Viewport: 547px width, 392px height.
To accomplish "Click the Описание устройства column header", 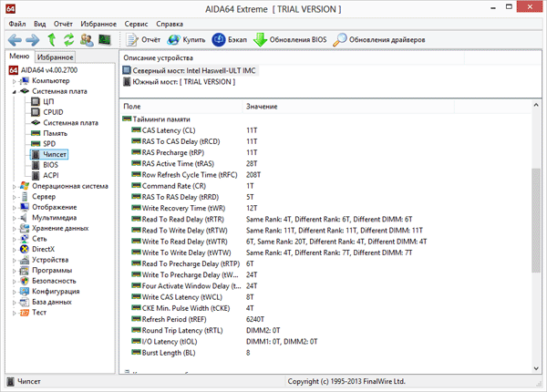I will (293, 58).
